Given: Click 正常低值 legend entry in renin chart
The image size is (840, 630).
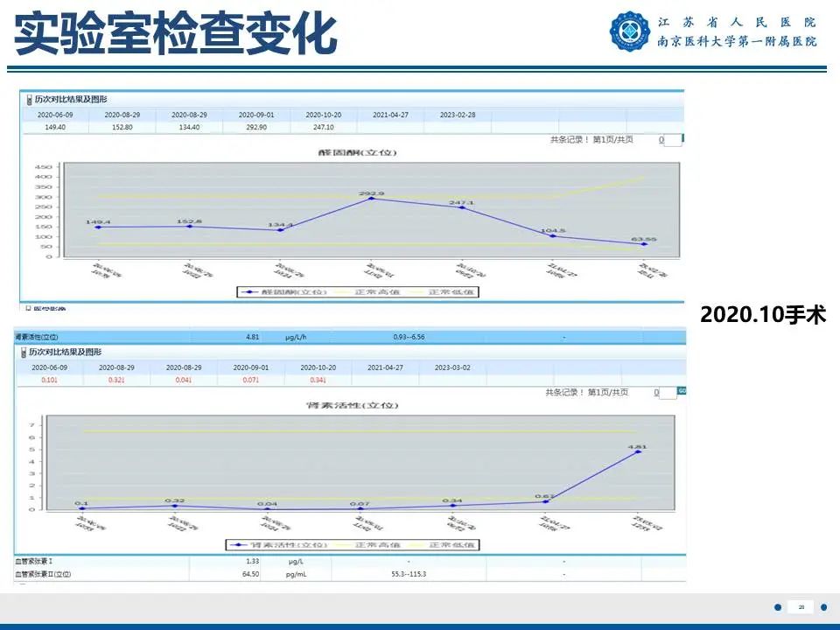Looking at the screenshot, I should (443, 545).
